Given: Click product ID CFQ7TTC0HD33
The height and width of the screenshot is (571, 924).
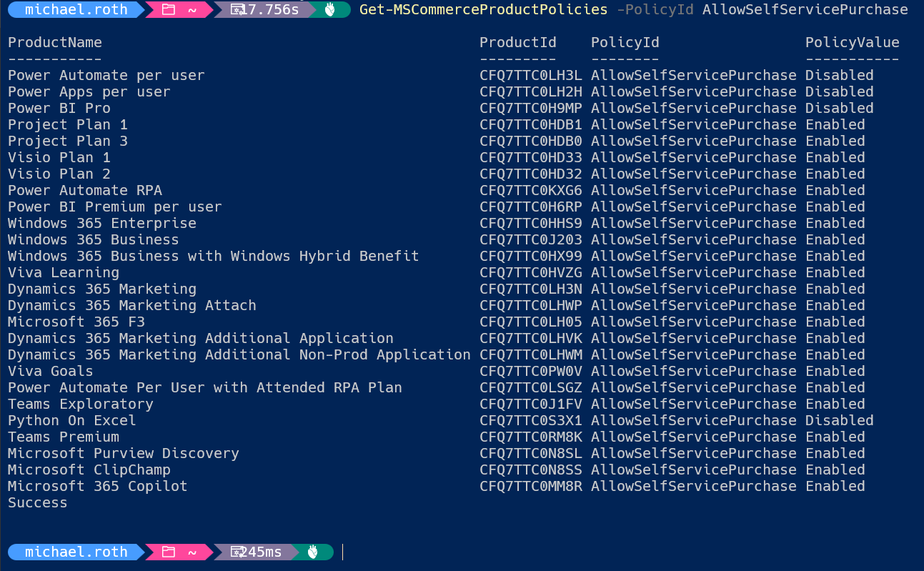Looking at the screenshot, I should click(531, 157).
